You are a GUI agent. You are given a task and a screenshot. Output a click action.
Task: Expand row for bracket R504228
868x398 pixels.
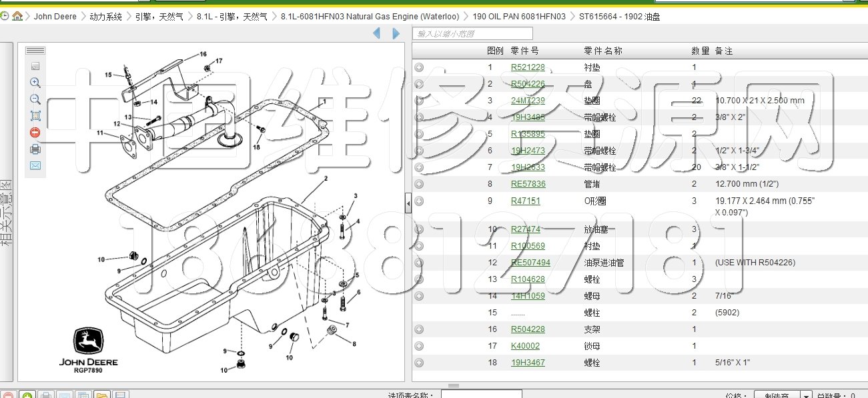pos(419,329)
